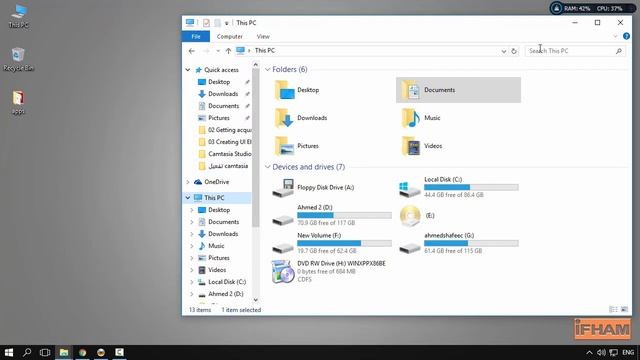Viewport: 640px width, 360px height.
Task: Collapse the Folders (6) group
Action: coord(267,70)
